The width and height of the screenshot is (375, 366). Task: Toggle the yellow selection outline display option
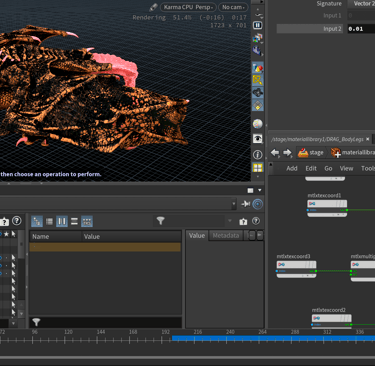(x=257, y=80)
